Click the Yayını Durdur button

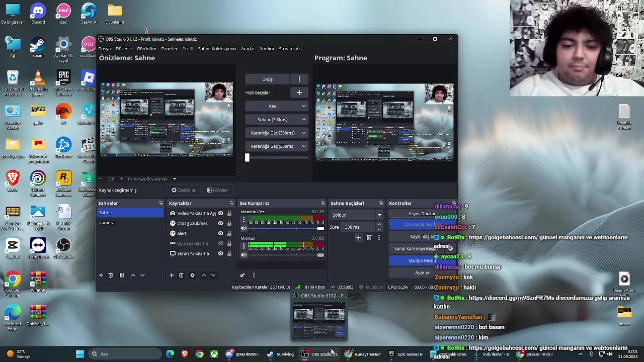point(422,214)
